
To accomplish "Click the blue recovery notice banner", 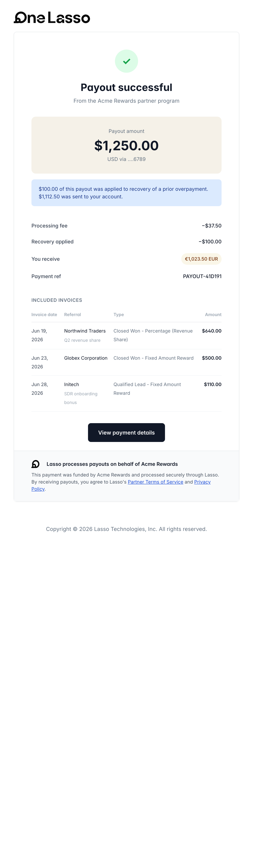I will point(126,193).
